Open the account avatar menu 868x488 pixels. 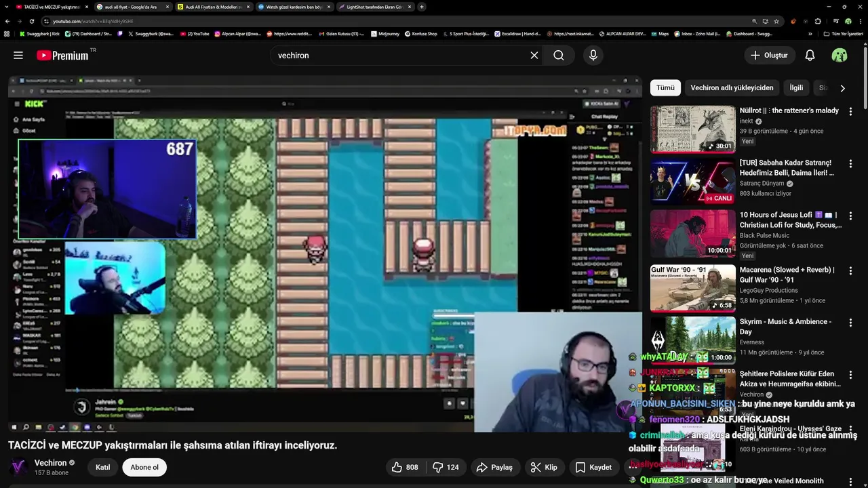(x=840, y=56)
